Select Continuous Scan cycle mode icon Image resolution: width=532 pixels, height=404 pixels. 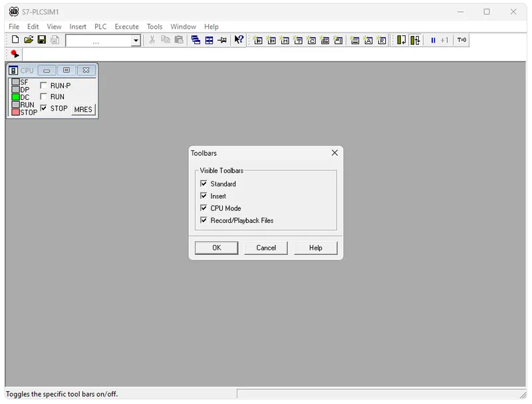(415, 40)
